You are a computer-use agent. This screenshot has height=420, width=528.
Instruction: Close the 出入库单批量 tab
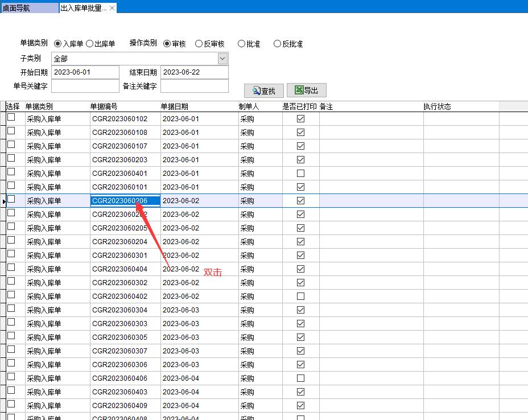pos(112,8)
